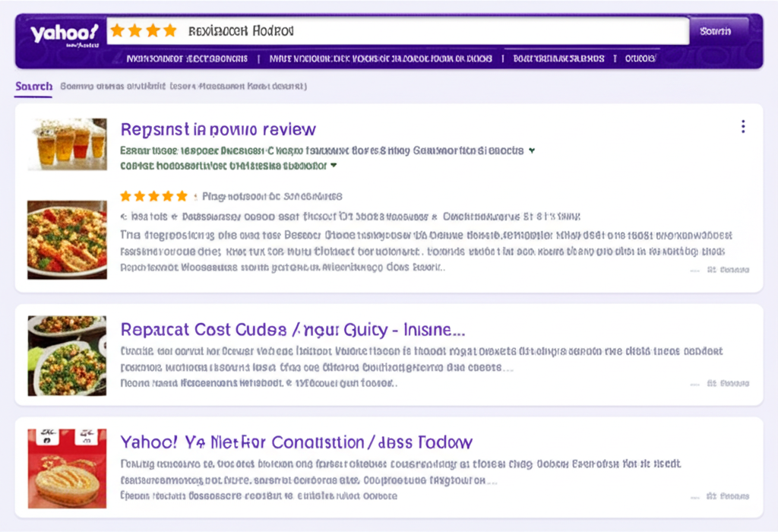Screen dimensions: 778x532
Task: Click the ellipsis at the bottom of the second result card
Action: [x=694, y=384]
